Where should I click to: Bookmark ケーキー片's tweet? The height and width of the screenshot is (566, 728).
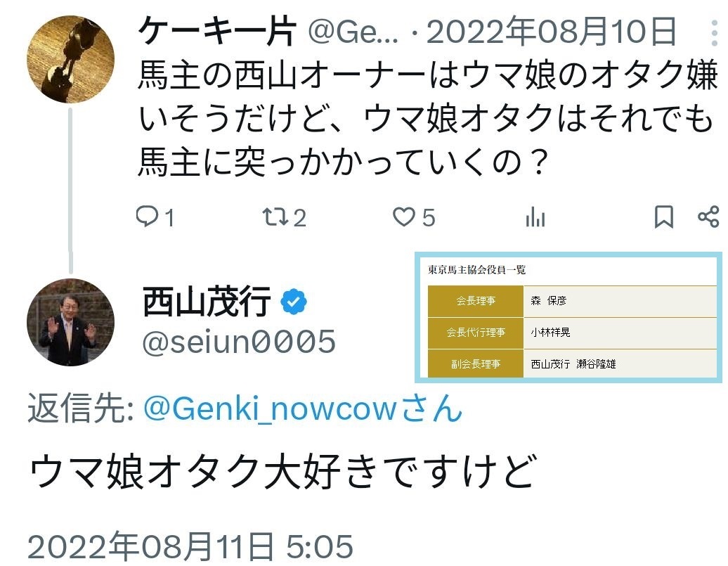pos(663,218)
